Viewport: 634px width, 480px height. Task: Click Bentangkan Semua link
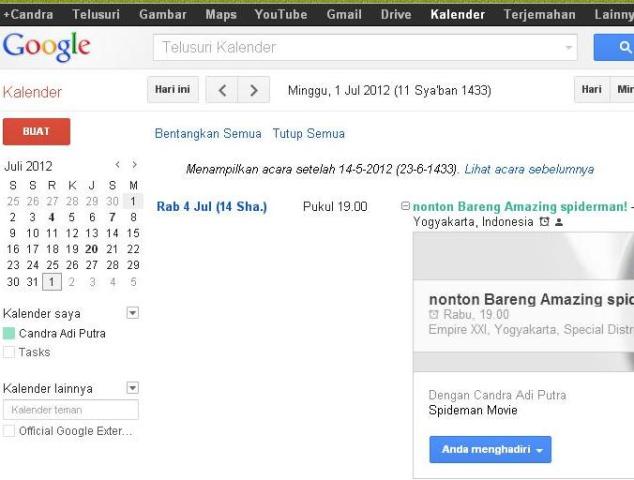click(208, 133)
